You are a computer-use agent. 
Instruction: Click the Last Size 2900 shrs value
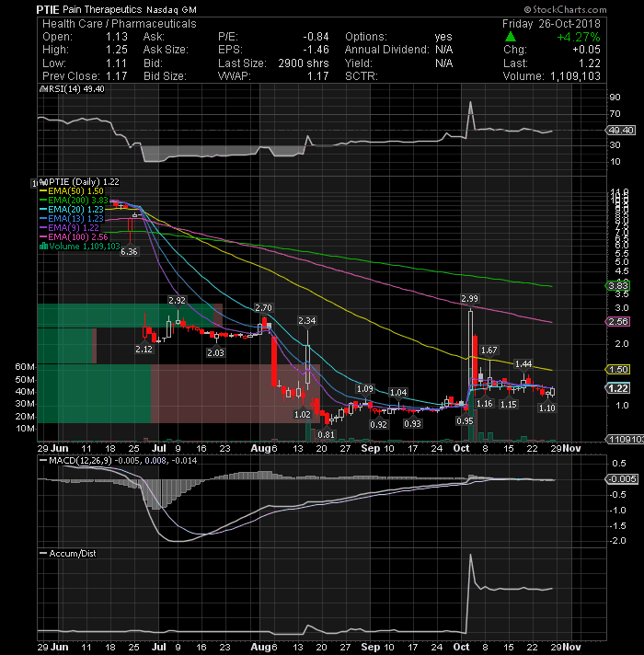click(x=304, y=63)
